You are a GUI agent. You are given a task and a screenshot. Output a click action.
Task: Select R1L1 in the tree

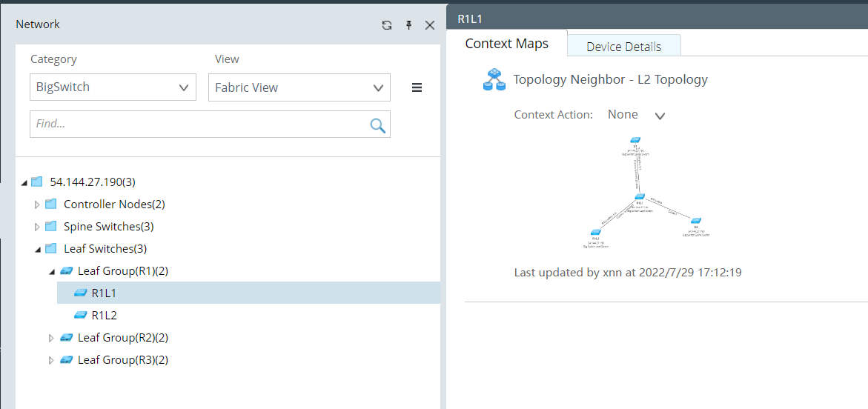click(x=105, y=293)
